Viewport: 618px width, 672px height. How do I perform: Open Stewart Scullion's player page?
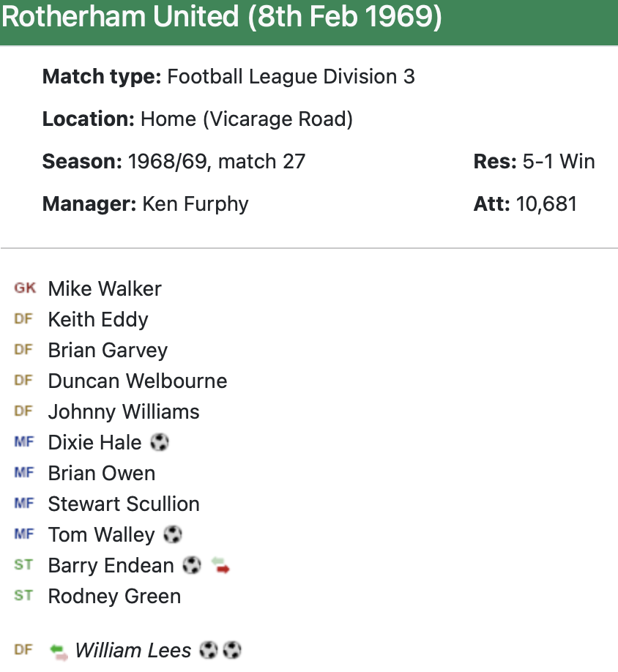click(x=124, y=504)
